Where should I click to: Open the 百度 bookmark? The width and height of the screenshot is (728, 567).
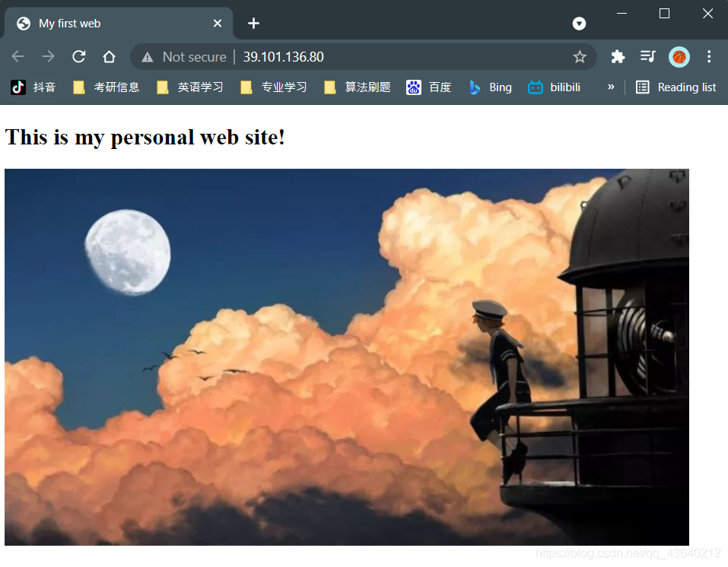pyautogui.click(x=428, y=87)
